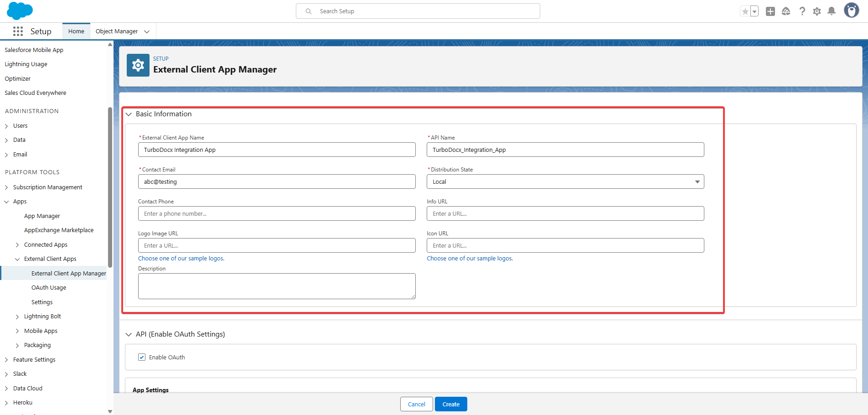Switch to the Object Manager tab
Viewport: 868px width, 415px height.
(117, 31)
